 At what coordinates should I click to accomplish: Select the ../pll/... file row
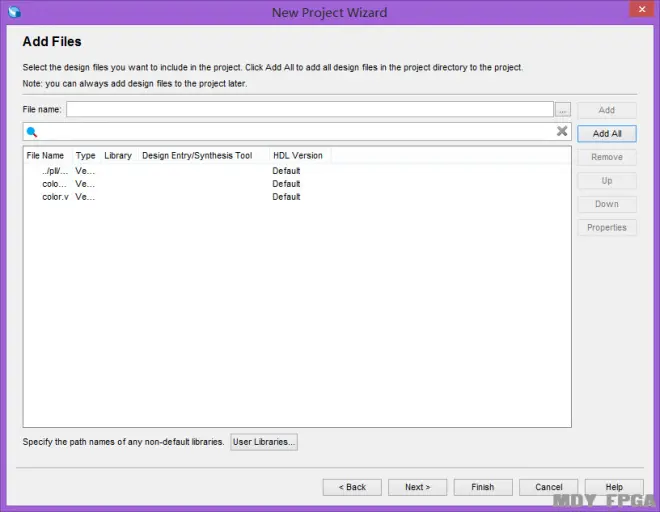click(x=297, y=171)
